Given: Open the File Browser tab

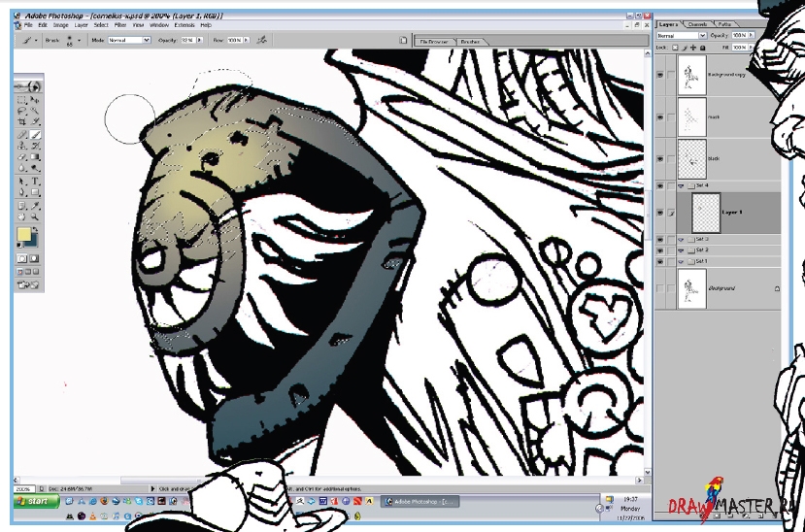Looking at the screenshot, I should pos(434,42).
